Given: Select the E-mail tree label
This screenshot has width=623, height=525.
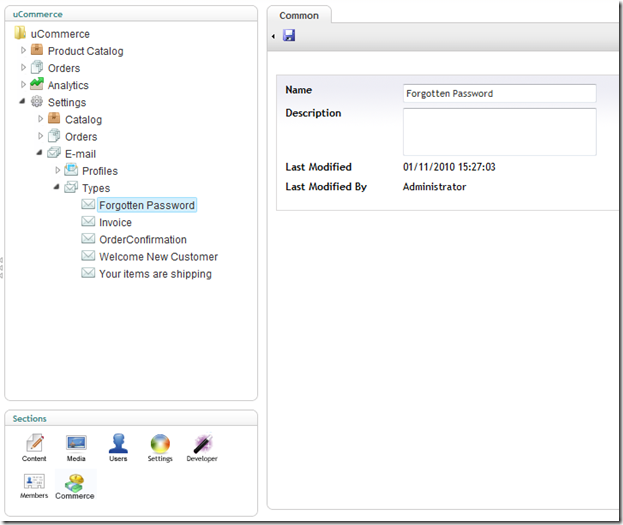Looking at the screenshot, I should [80, 154].
